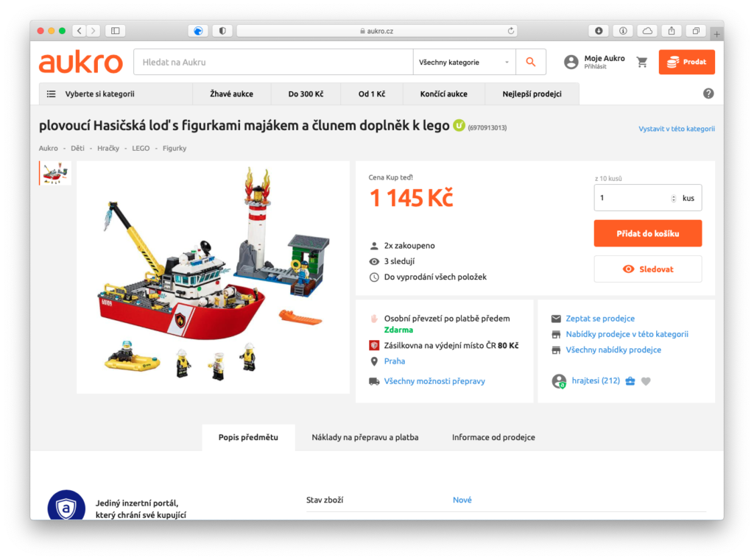Toggle the Safari privacy shield button

click(x=222, y=31)
